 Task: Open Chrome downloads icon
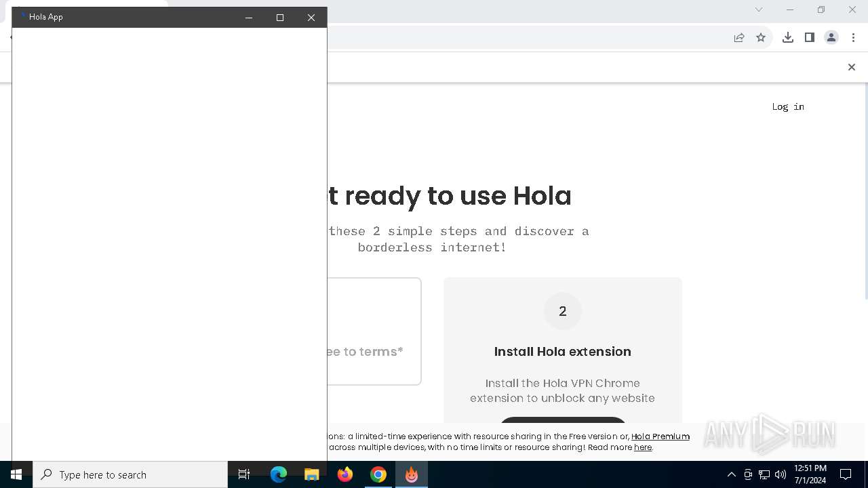[787, 38]
